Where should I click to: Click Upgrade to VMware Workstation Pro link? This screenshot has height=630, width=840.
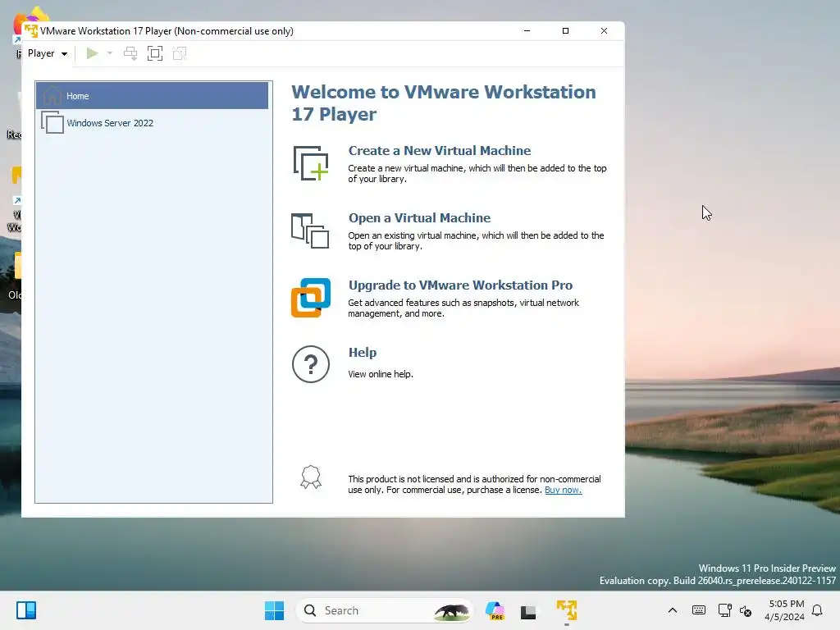460,285
